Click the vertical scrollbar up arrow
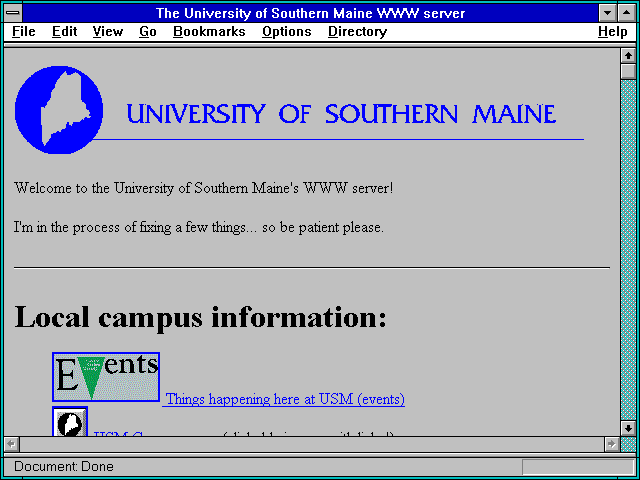This screenshot has height=480, width=640. tap(628, 56)
